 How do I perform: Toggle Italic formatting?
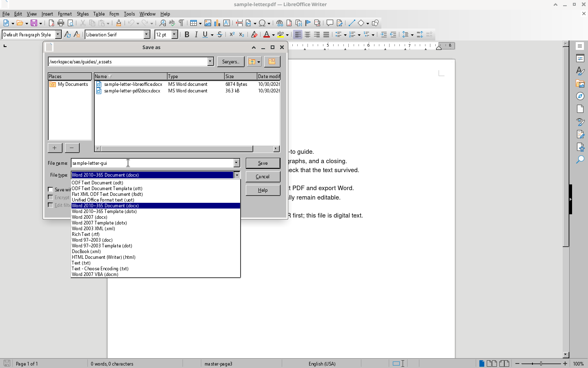click(x=196, y=35)
